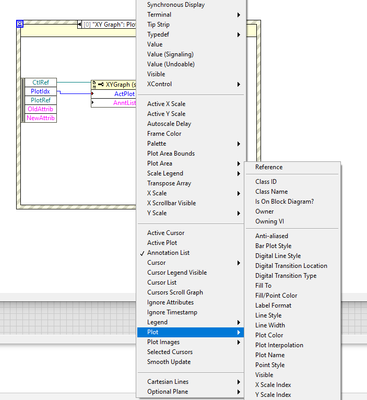Select Active Y Scale property
The width and height of the screenshot is (367, 400).
point(191,114)
